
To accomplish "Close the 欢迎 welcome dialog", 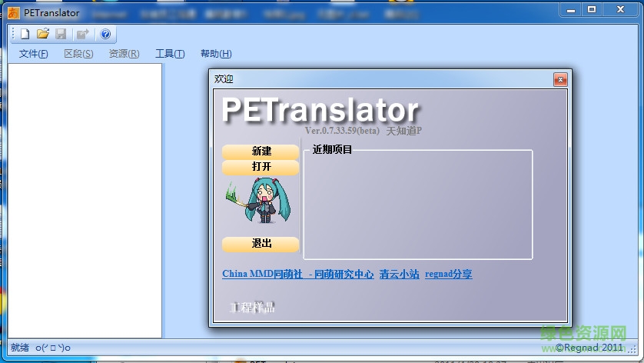I will coord(560,79).
